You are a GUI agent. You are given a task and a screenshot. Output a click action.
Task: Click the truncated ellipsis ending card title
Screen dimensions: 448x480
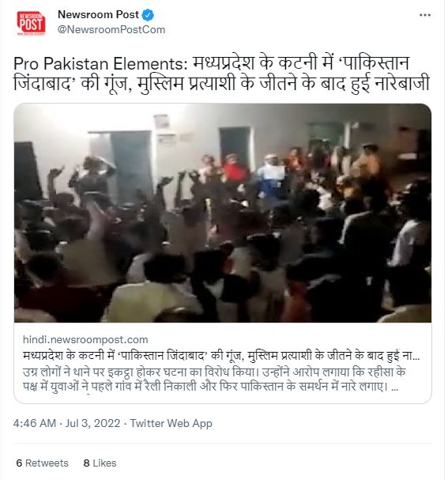(416, 357)
